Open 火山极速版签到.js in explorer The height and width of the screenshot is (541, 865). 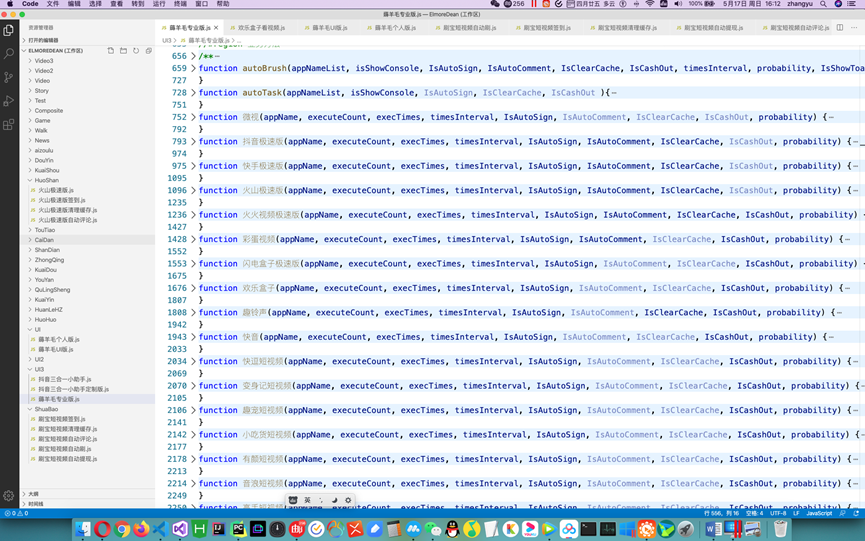(61, 200)
